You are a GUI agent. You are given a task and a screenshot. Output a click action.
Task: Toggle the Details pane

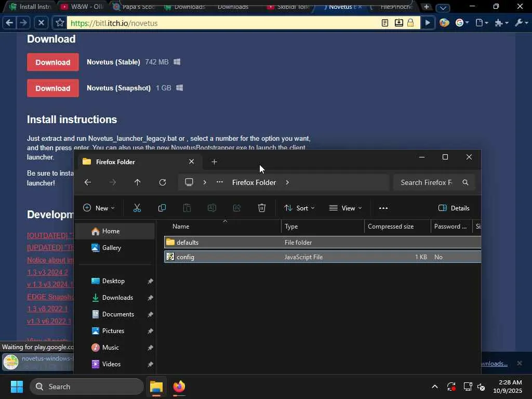pyautogui.click(x=454, y=208)
